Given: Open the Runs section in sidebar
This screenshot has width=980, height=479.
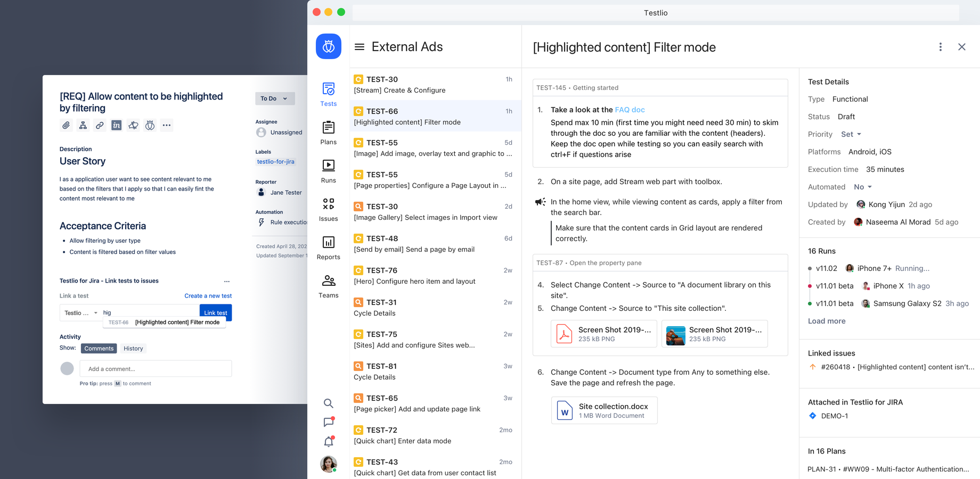Looking at the screenshot, I should coord(329,171).
